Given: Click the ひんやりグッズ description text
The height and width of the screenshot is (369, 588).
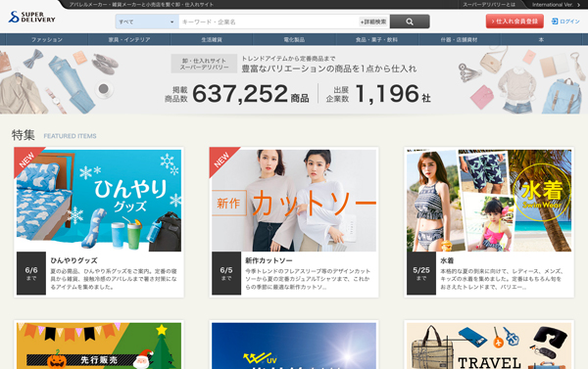Looking at the screenshot, I should [x=114, y=279].
